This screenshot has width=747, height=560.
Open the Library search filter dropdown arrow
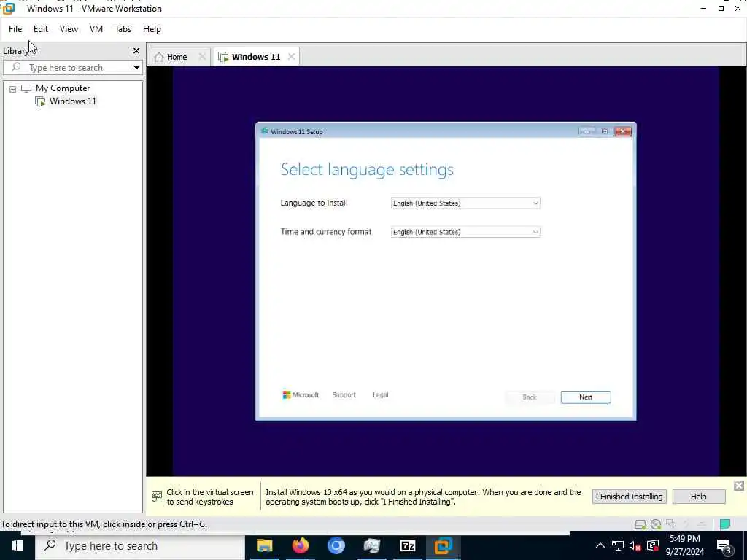(136, 68)
